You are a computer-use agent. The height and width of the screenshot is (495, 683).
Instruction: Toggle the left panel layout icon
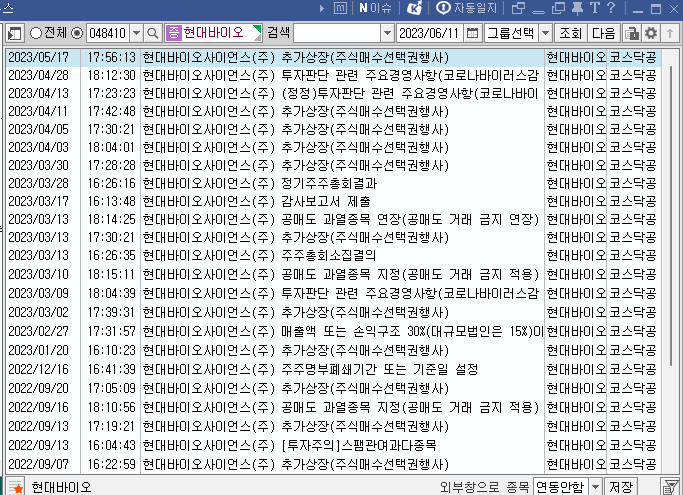[14, 33]
